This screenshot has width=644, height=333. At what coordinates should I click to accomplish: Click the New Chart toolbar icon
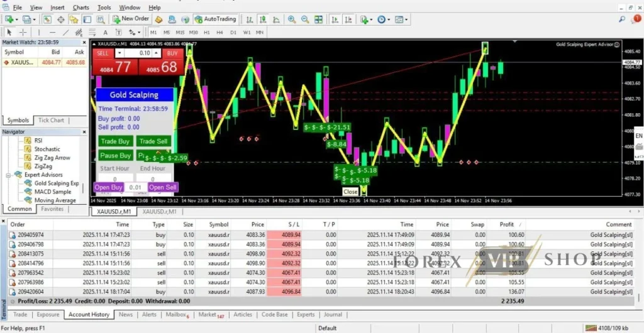point(9,19)
